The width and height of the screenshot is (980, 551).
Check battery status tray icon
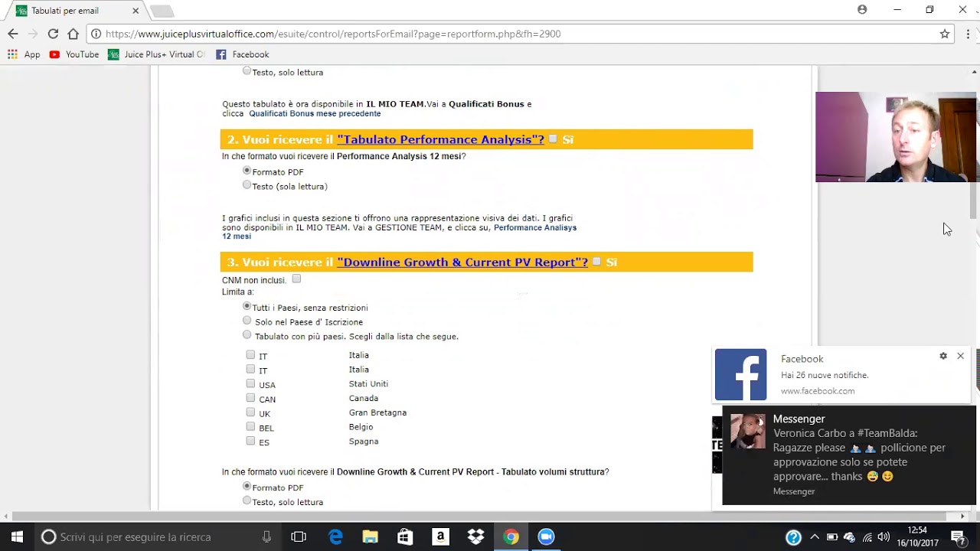click(x=831, y=537)
